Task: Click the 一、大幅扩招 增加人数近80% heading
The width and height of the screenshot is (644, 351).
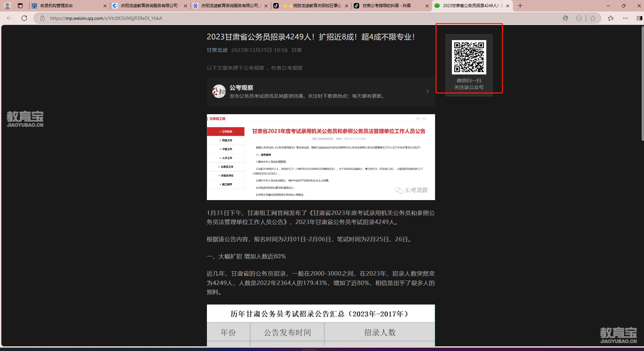Action: [246, 256]
